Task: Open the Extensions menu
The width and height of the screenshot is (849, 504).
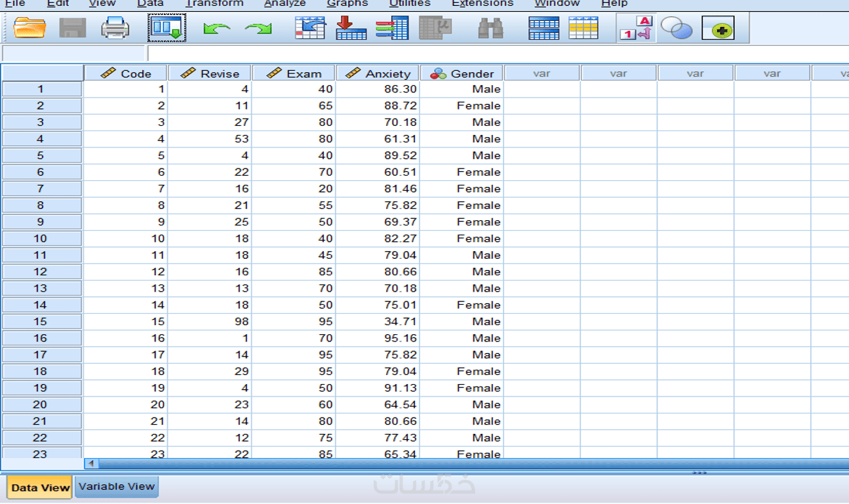Action: click(x=483, y=3)
